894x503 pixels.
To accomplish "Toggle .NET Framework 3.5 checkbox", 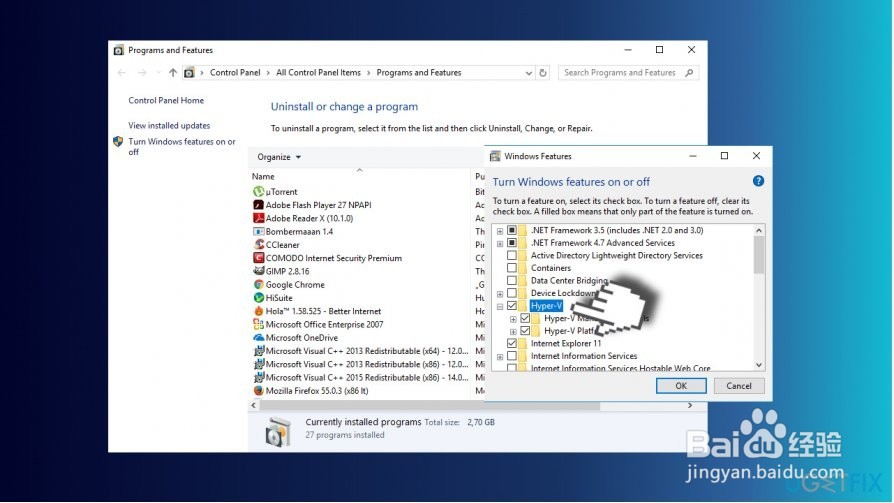I will tap(512, 230).
